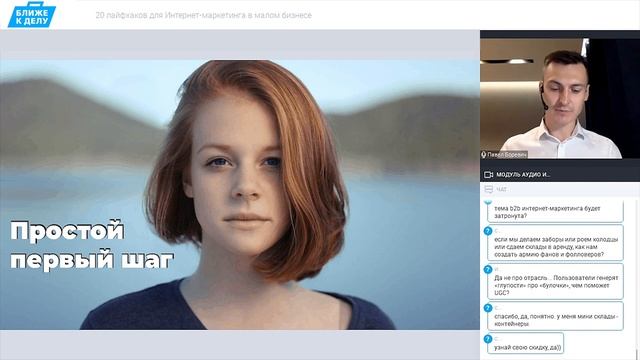Screen dimensions: 640x360
Task: Click question icon on 'Да не про отрасль' message
Action: click(x=488, y=269)
